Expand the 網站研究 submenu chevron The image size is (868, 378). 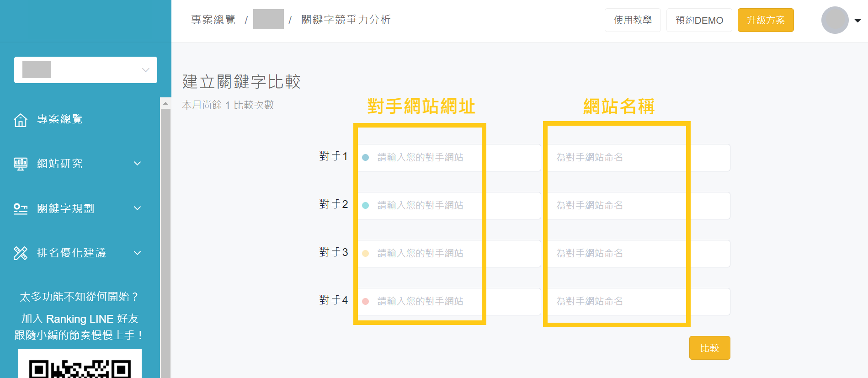(x=137, y=164)
